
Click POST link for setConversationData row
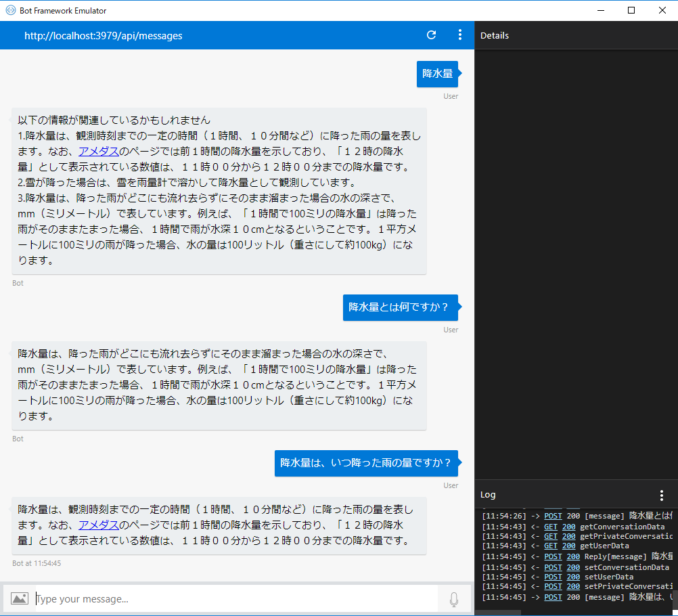pos(553,567)
